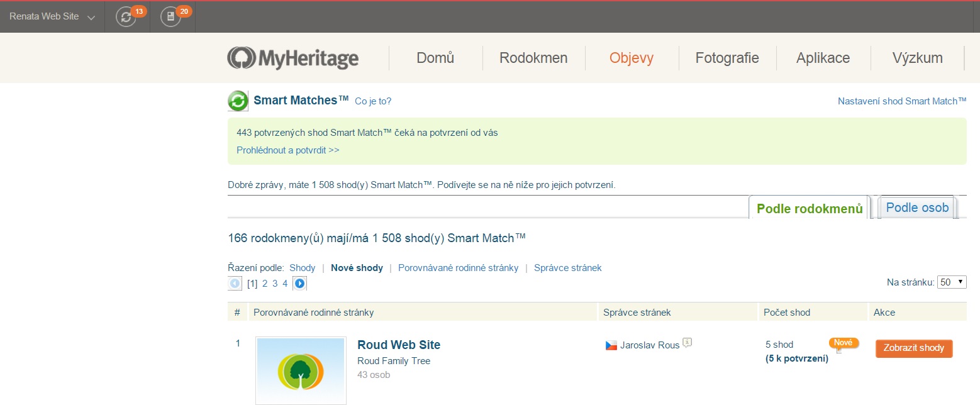Click current page indicator [1]
The image size is (980, 405).
click(x=252, y=284)
